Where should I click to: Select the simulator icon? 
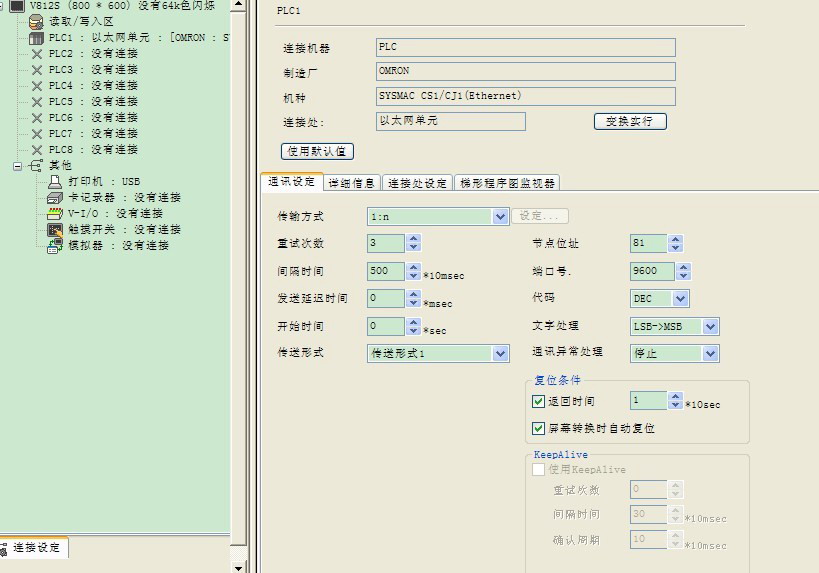pyautogui.click(x=55, y=246)
